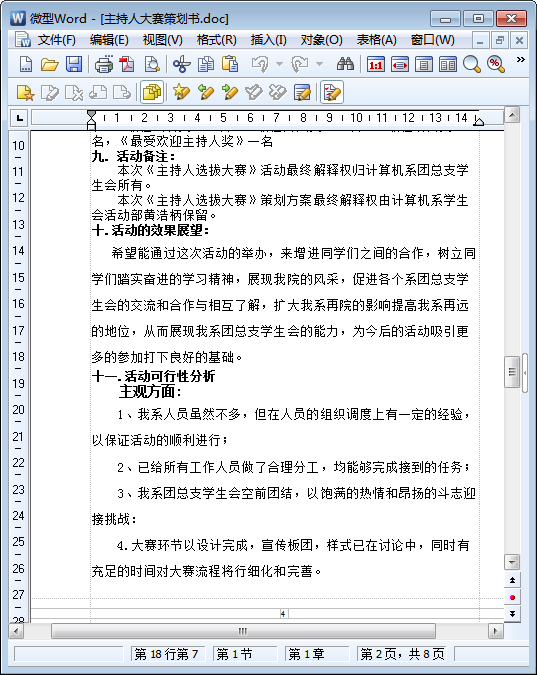Open a file with the folder icon
The width and height of the screenshot is (537, 675).
point(50,64)
